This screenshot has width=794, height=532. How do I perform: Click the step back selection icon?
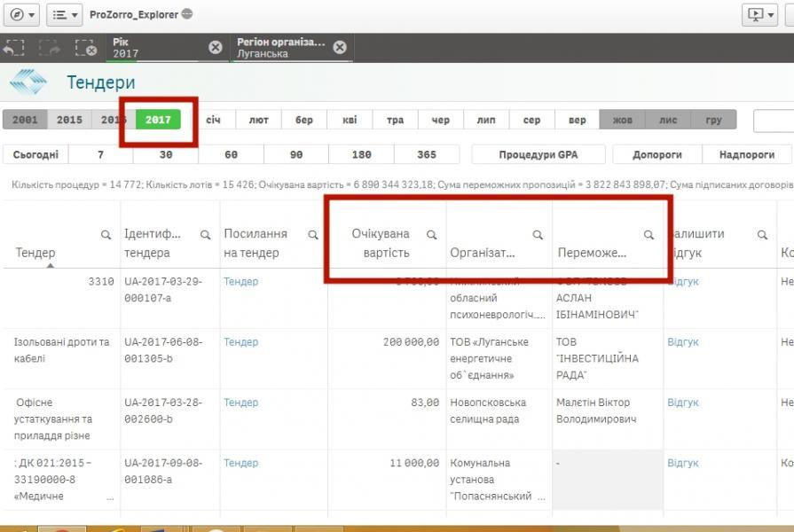pos(13,48)
